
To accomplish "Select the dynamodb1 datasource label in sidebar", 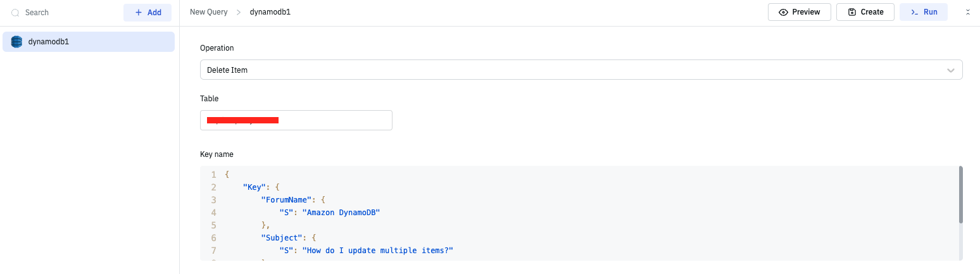I will [x=49, y=42].
